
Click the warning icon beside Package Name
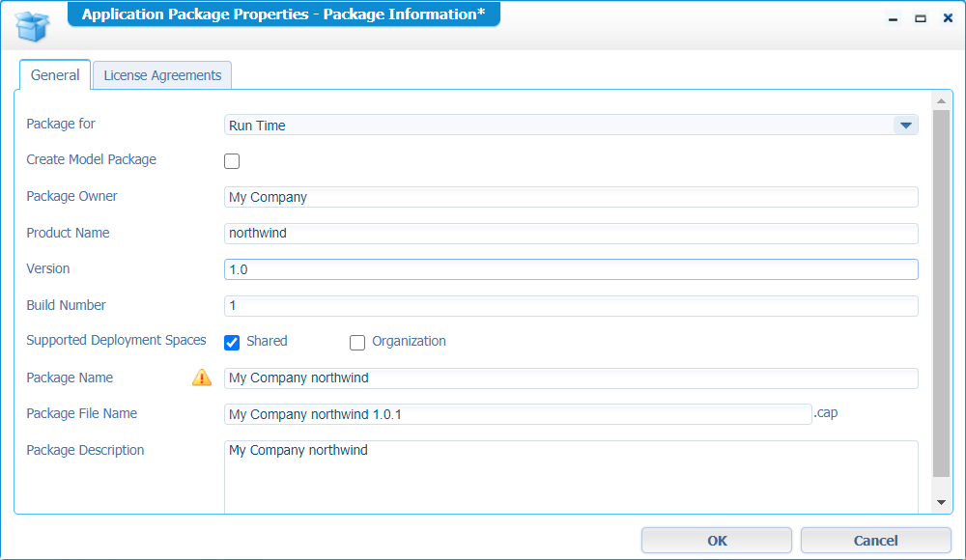click(x=201, y=378)
